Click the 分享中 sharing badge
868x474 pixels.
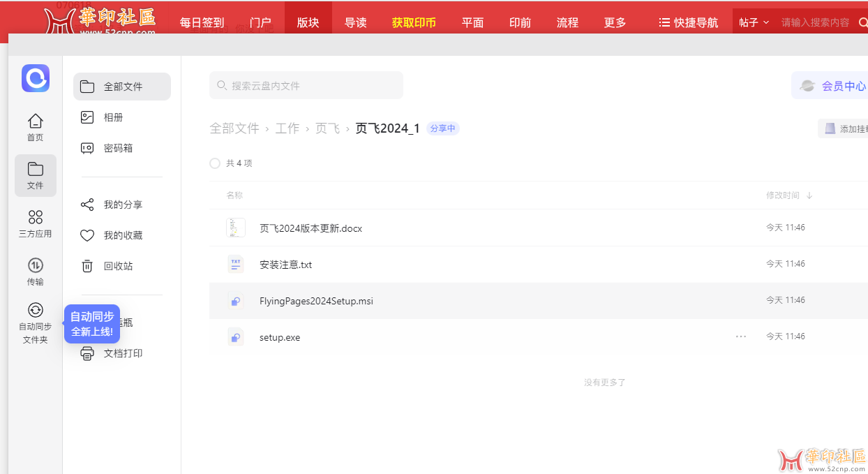[x=443, y=128]
